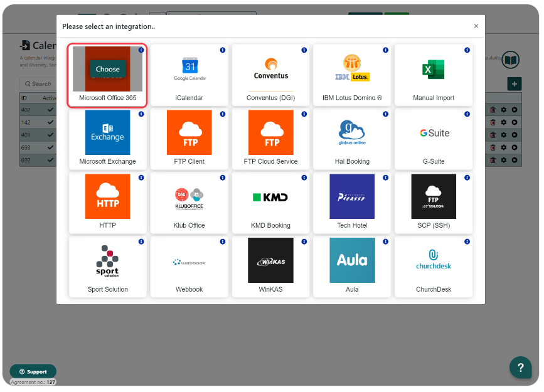Select the Klub Office integration
544x392 pixels.
pos(189,203)
